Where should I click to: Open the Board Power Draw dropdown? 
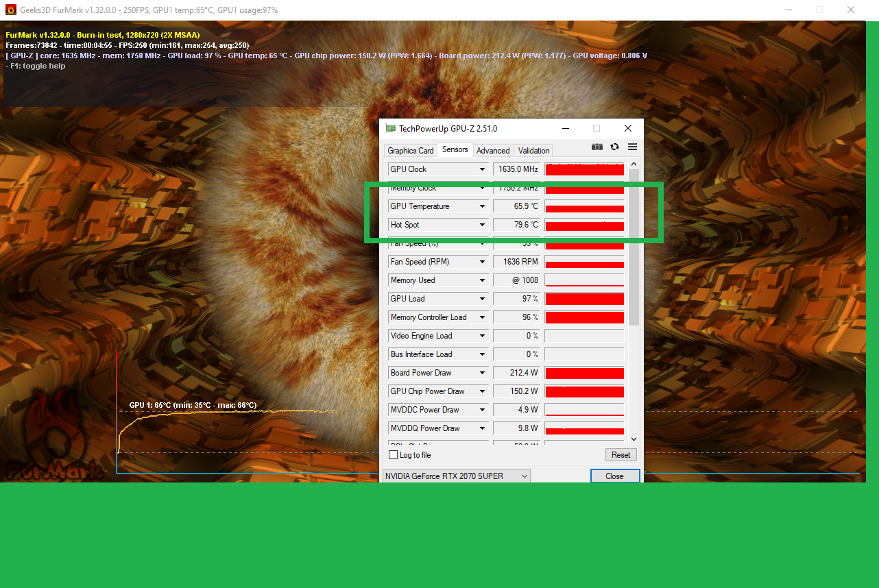click(482, 373)
